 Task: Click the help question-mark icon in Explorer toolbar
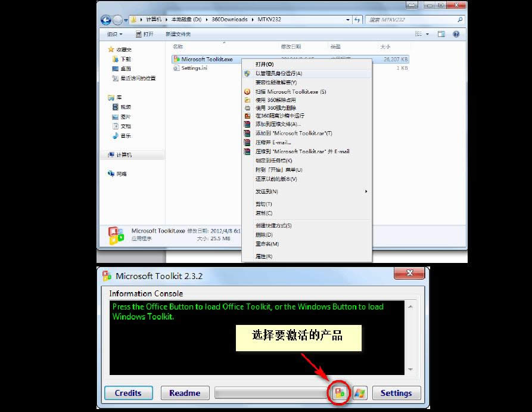point(456,34)
